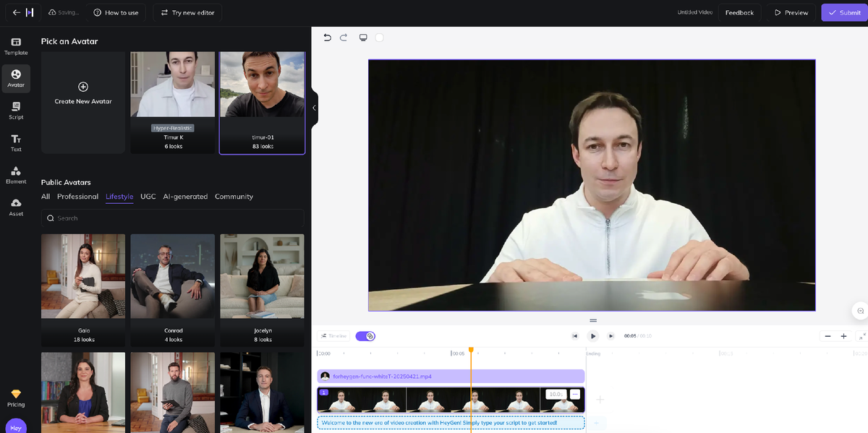The image size is (868, 433).
Task: Switch to the All avatars tab
Action: pos(46,197)
